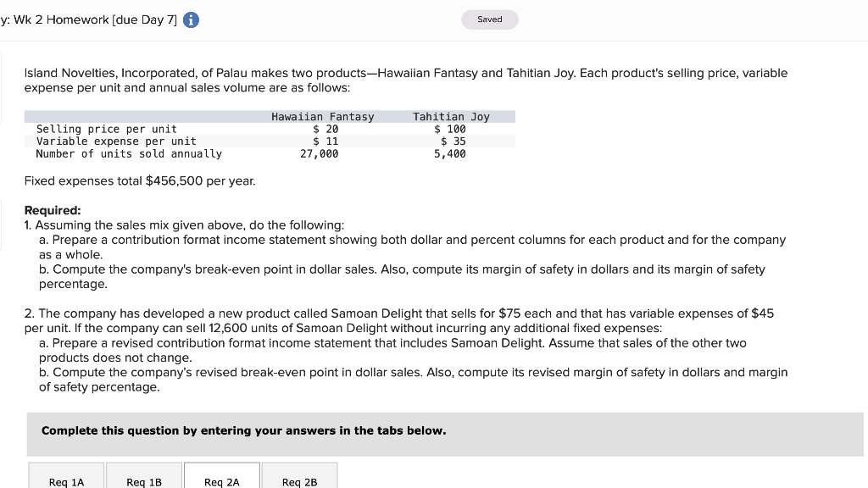Click the Hawaiian Fantasy column header
This screenshot has height=488, width=868.
click(x=322, y=117)
